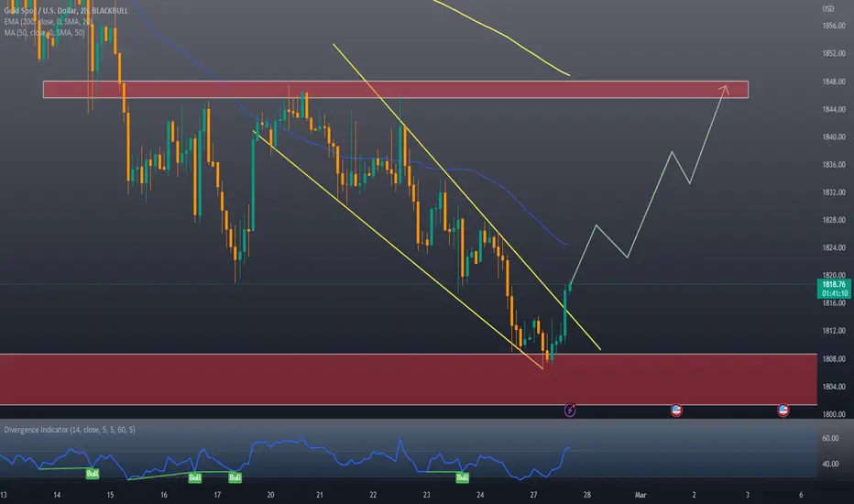Click the 60.00 indicator scale value

coord(830,437)
